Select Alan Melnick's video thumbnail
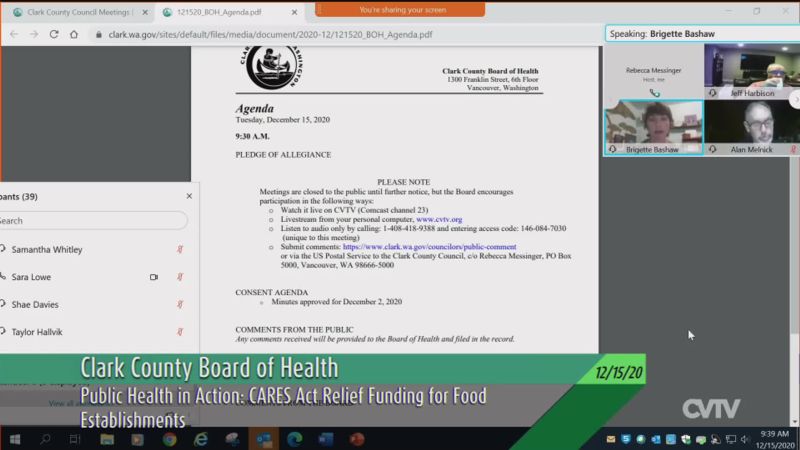The height and width of the screenshot is (450, 800). pyautogui.click(x=751, y=127)
